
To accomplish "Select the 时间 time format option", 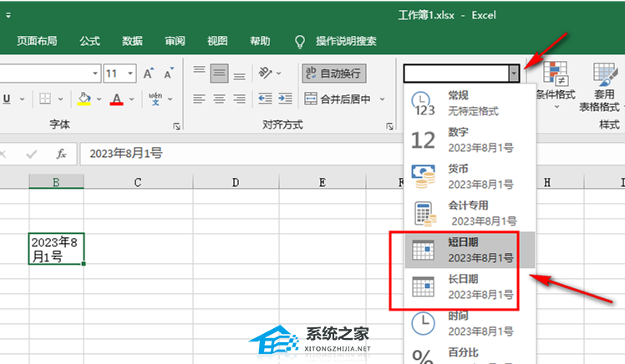I will pos(470,323).
